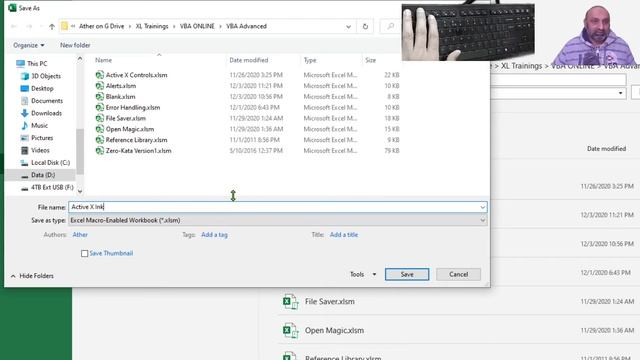
Task: Select Zero-Kata Version1.xlsm in the file list
Action: coord(138,151)
